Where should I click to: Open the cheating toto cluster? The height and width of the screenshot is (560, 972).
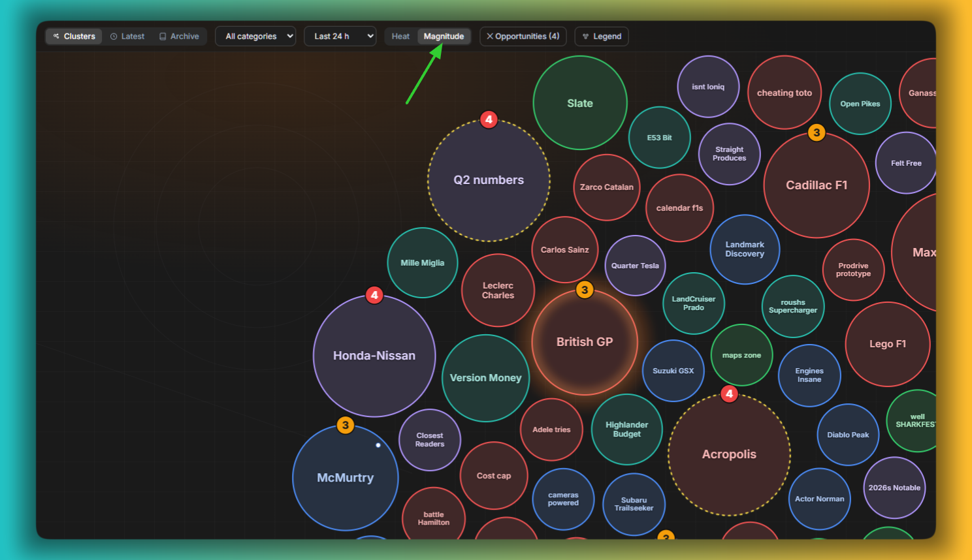785,93
